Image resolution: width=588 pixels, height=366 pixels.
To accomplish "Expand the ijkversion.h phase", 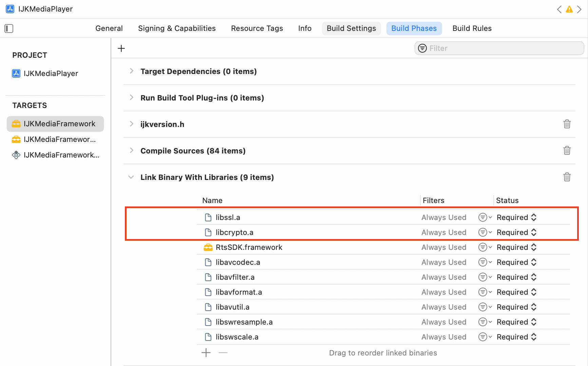I will point(131,124).
